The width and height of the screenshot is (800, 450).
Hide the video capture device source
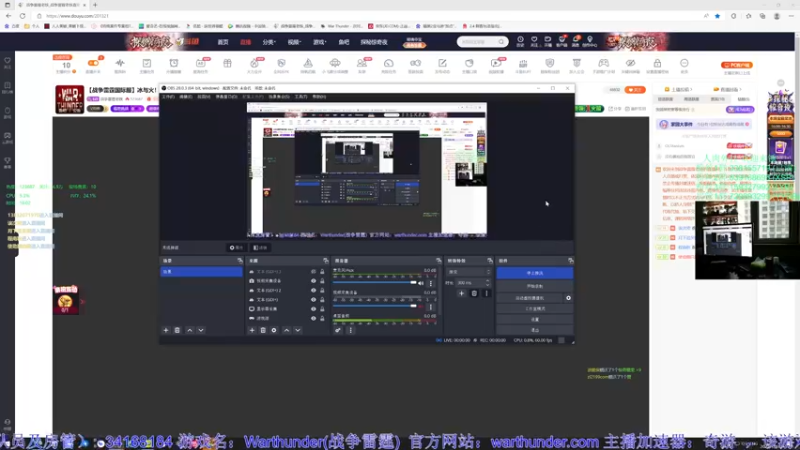tap(313, 281)
